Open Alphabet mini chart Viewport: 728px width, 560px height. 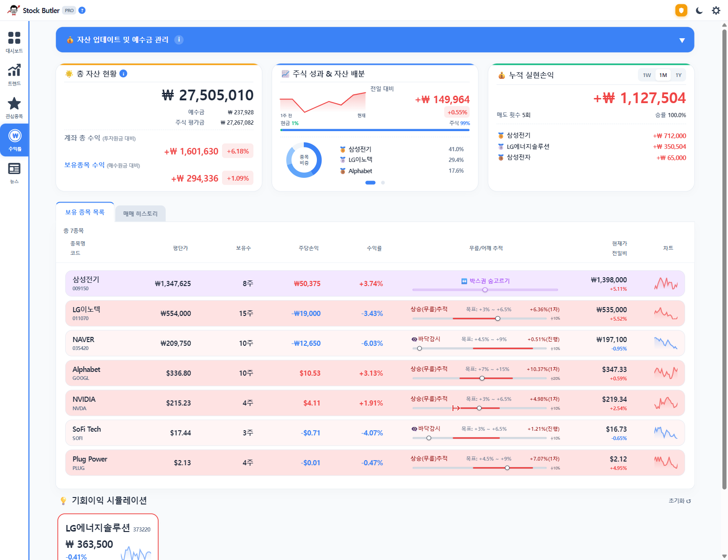[666, 373]
